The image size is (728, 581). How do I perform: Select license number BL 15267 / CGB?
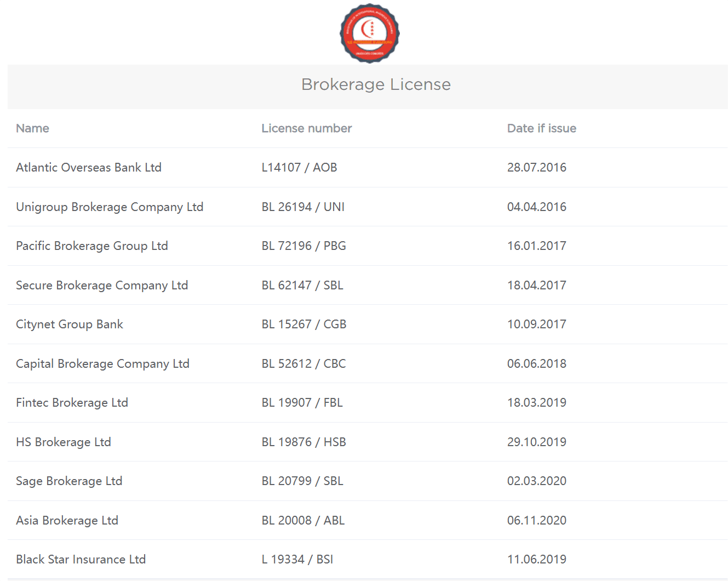pyautogui.click(x=304, y=324)
